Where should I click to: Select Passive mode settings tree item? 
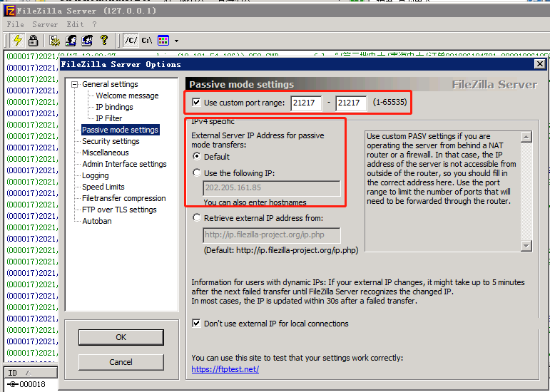coord(121,130)
